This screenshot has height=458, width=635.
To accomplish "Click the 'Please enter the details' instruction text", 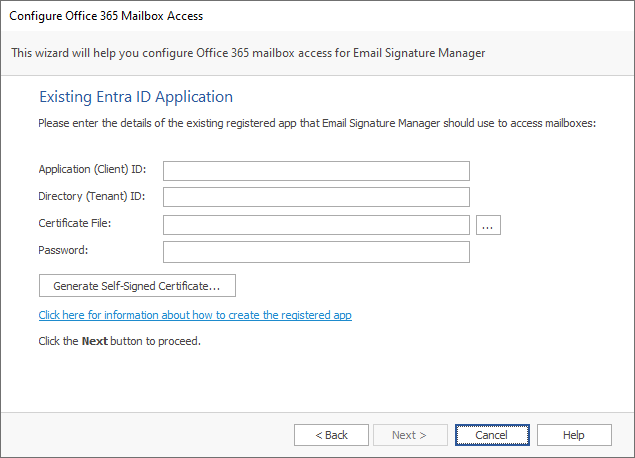I will click(317, 123).
